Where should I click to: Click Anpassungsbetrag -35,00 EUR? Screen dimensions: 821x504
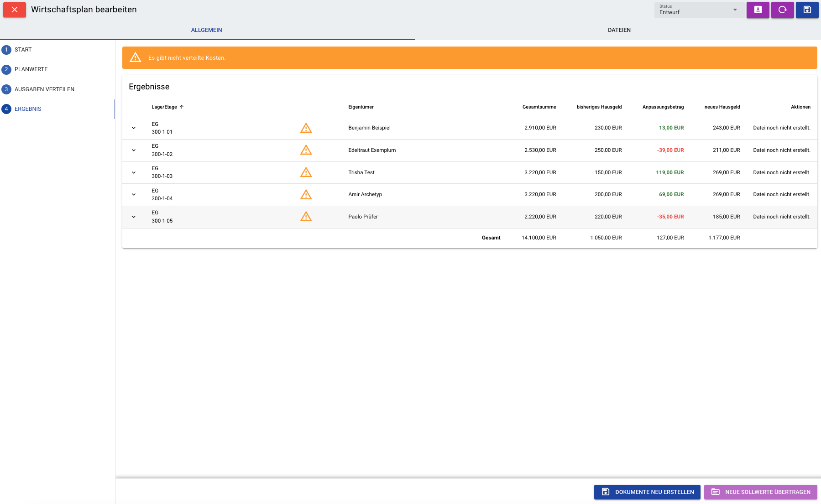pyautogui.click(x=670, y=217)
